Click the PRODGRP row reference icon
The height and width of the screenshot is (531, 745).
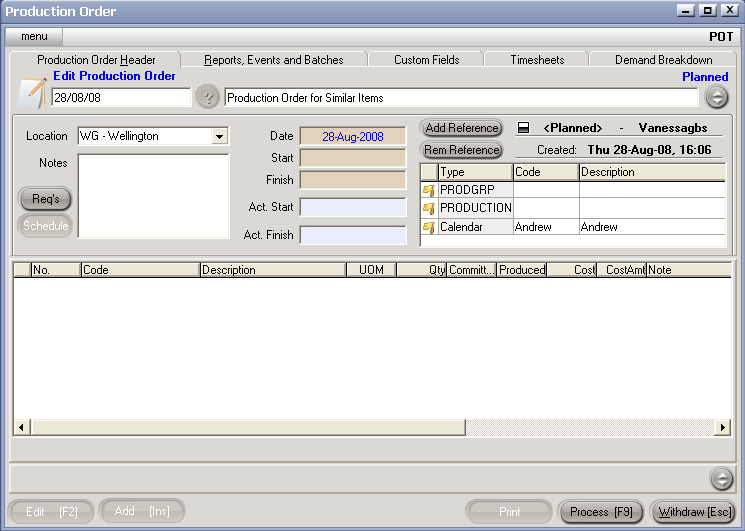coord(429,190)
